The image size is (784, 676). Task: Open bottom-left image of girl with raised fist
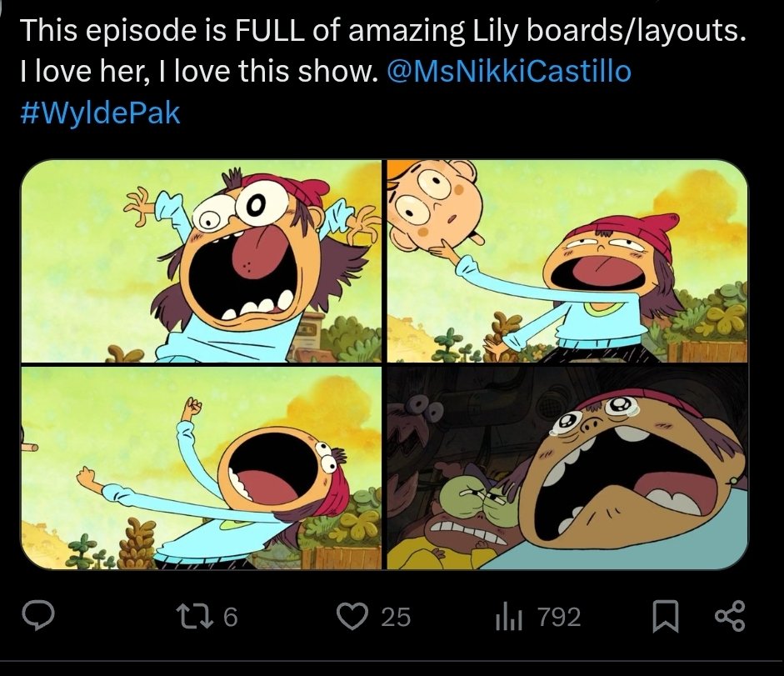click(201, 468)
